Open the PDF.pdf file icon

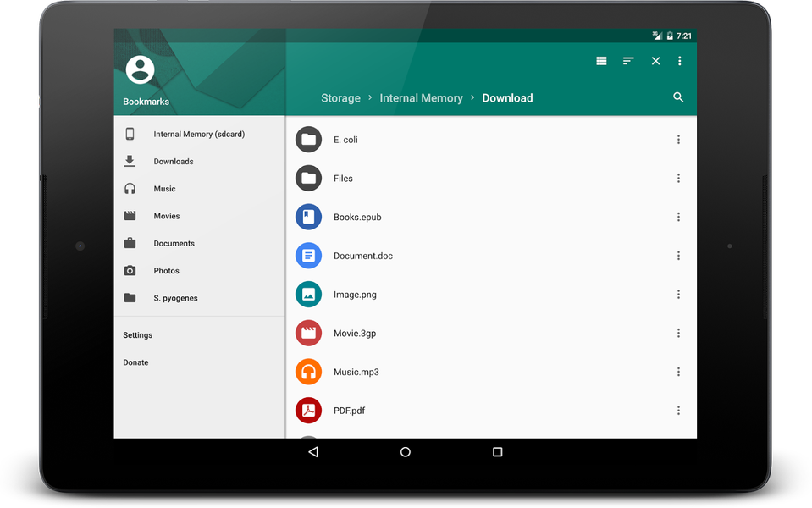click(308, 410)
